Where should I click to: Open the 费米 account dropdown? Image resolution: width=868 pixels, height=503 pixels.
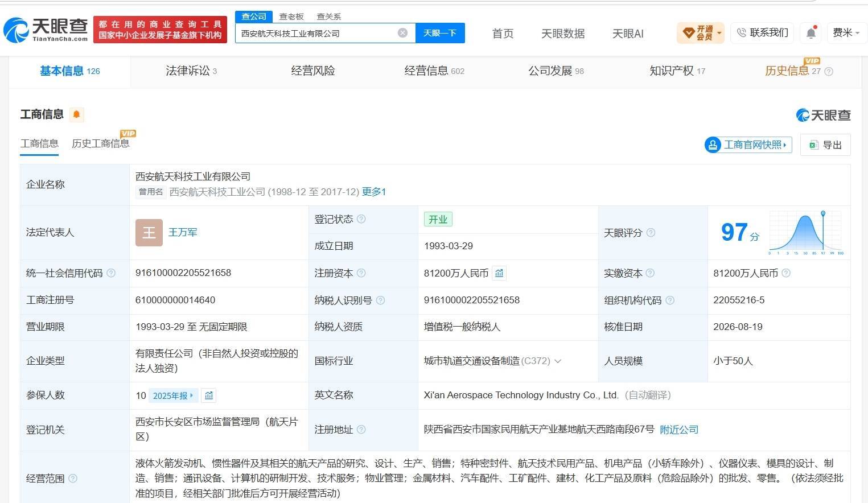click(x=846, y=33)
